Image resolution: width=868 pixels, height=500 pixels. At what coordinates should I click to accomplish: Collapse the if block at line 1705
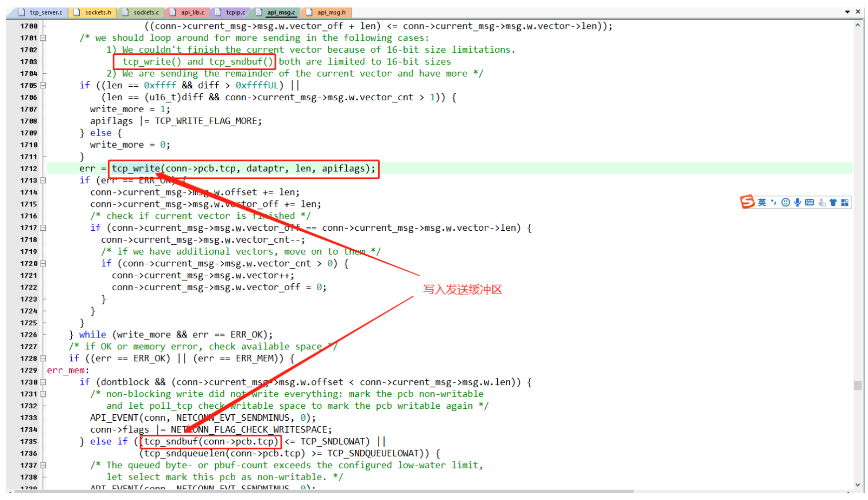pyautogui.click(x=43, y=85)
